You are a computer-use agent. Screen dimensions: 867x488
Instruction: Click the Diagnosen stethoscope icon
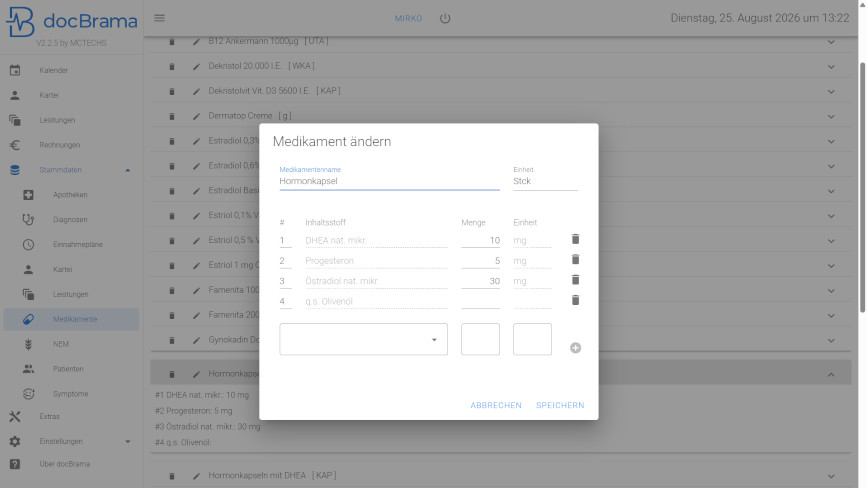28,219
